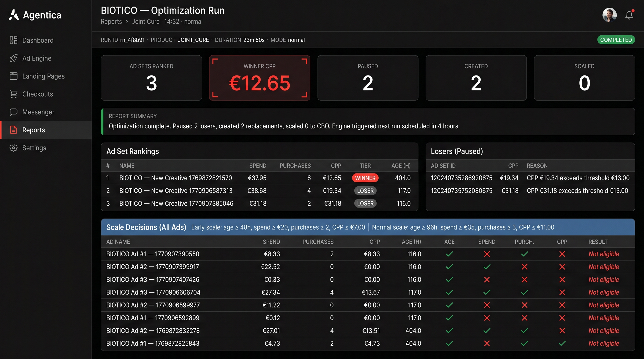Select ranking row New Creative 1769872821570
644x359 pixels.
[260, 178]
